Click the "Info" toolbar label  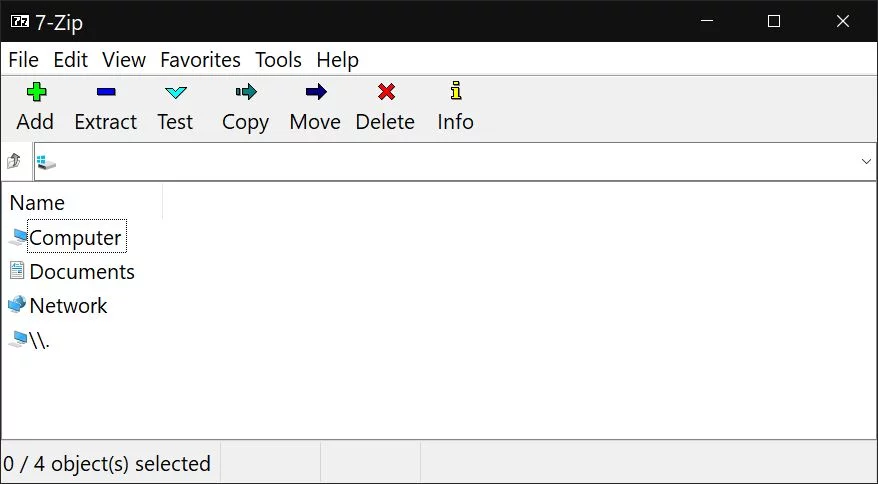coord(455,122)
